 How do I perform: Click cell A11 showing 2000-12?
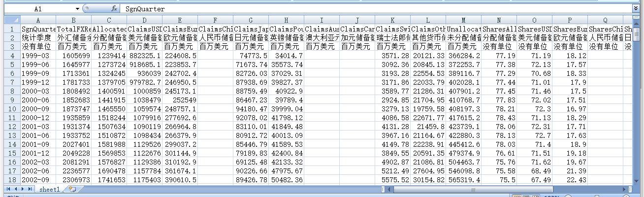[x=38, y=118]
